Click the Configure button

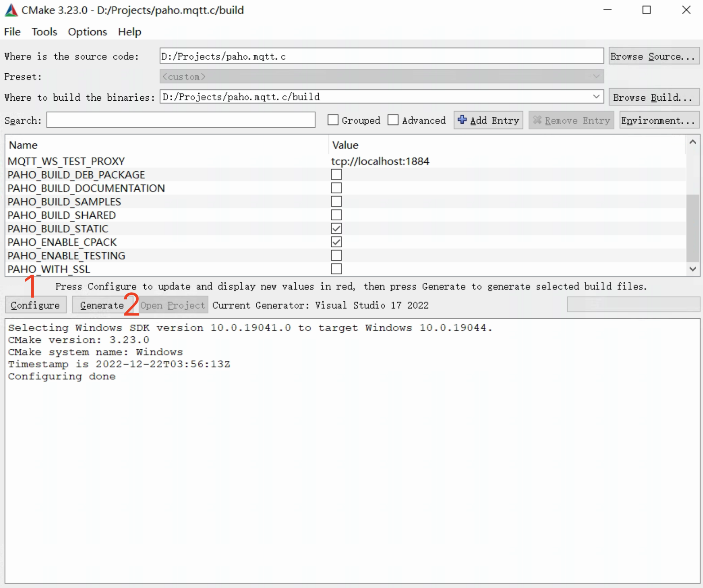(36, 305)
